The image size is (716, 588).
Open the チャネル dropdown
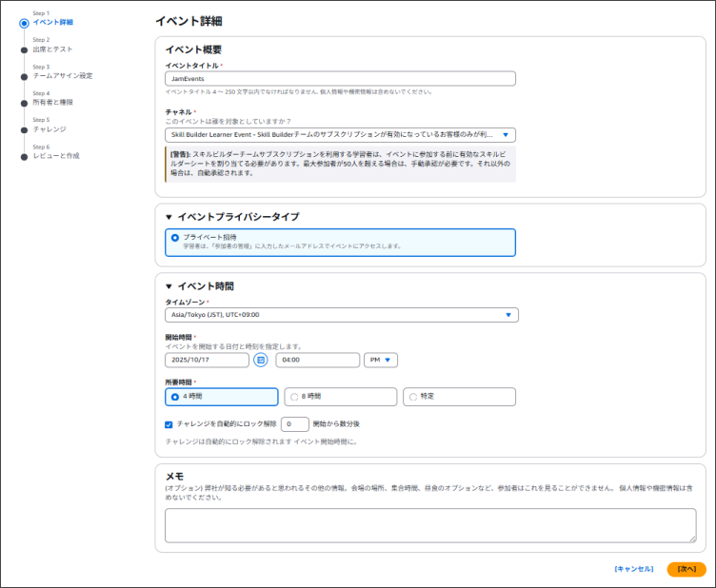pos(340,135)
